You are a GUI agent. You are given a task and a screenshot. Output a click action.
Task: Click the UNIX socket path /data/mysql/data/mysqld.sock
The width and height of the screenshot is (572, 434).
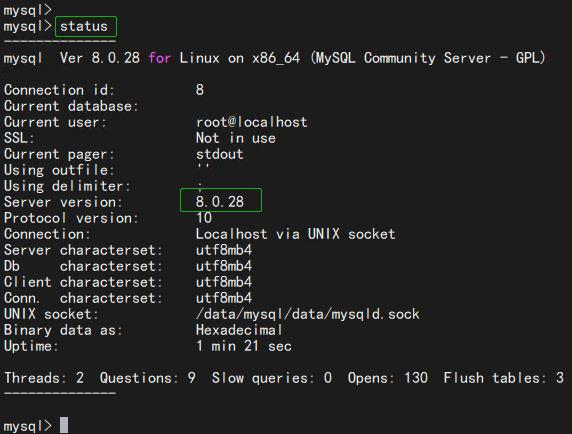pyautogui.click(x=308, y=314)
